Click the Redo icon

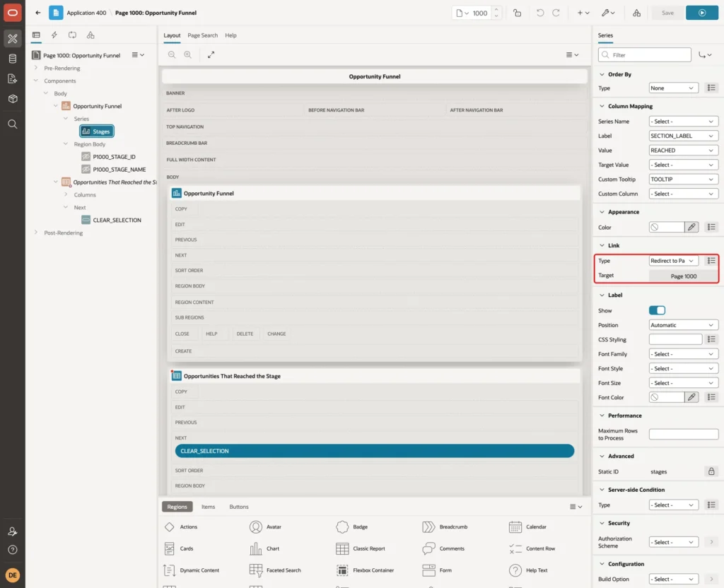(556, 13)
